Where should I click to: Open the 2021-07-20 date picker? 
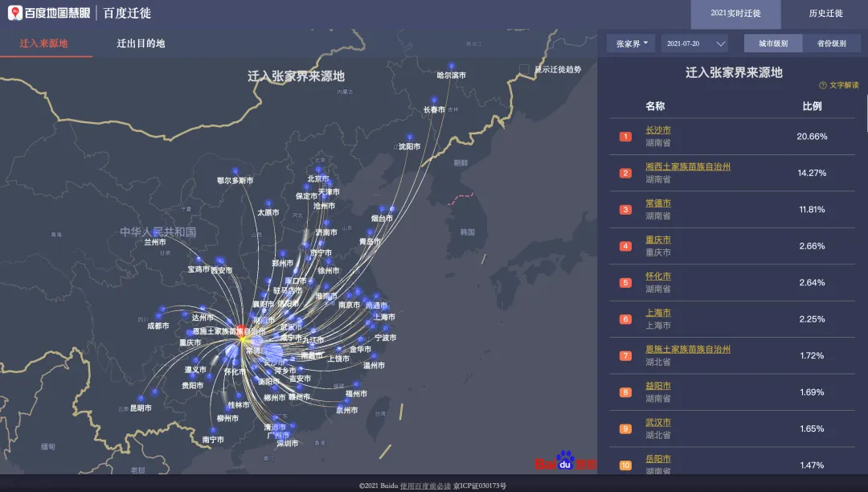click(x=694, y=43)
